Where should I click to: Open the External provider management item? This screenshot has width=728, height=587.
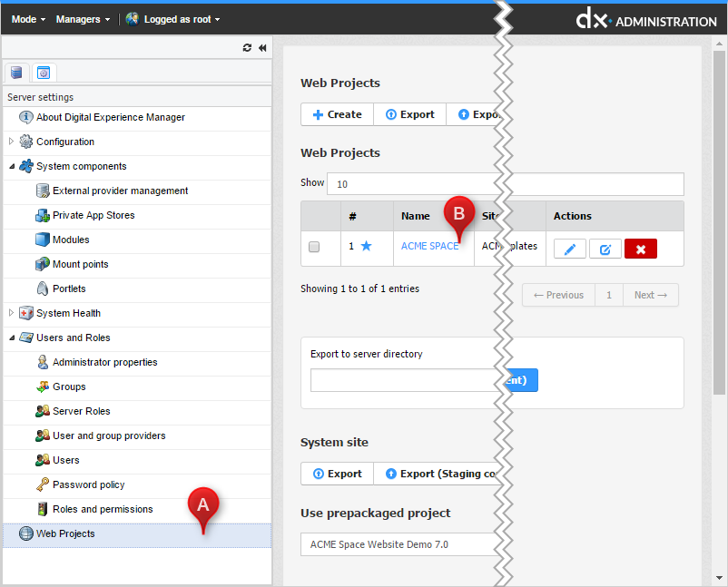tap(120, 191)
